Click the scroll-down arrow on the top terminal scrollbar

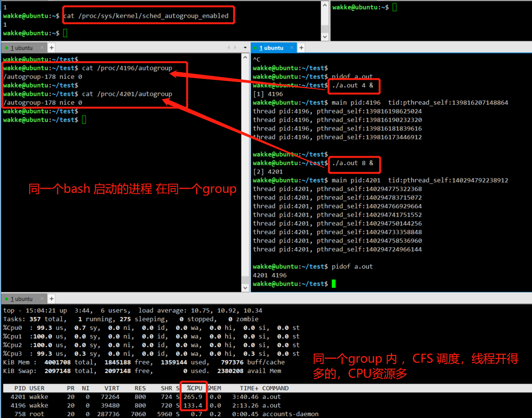(x=325, y=36)
